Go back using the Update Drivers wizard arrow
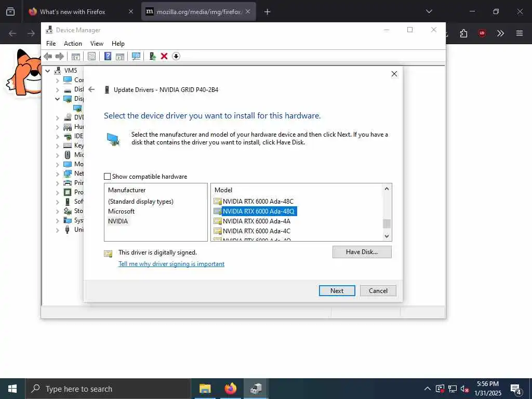Image resolution: width=532 pixels, height=399 pixels. click(91, 89)
